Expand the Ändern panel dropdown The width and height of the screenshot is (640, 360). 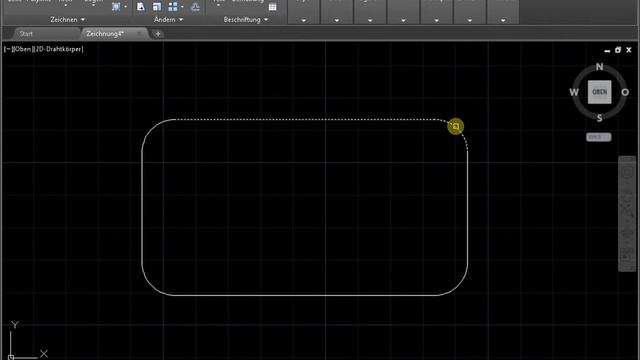(x=168, y=20)
